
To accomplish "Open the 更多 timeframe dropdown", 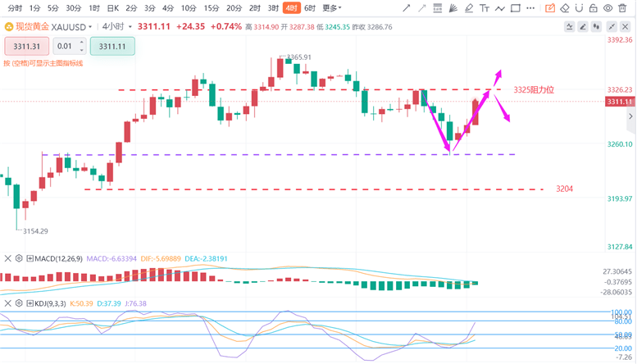I will coord(332,8).
